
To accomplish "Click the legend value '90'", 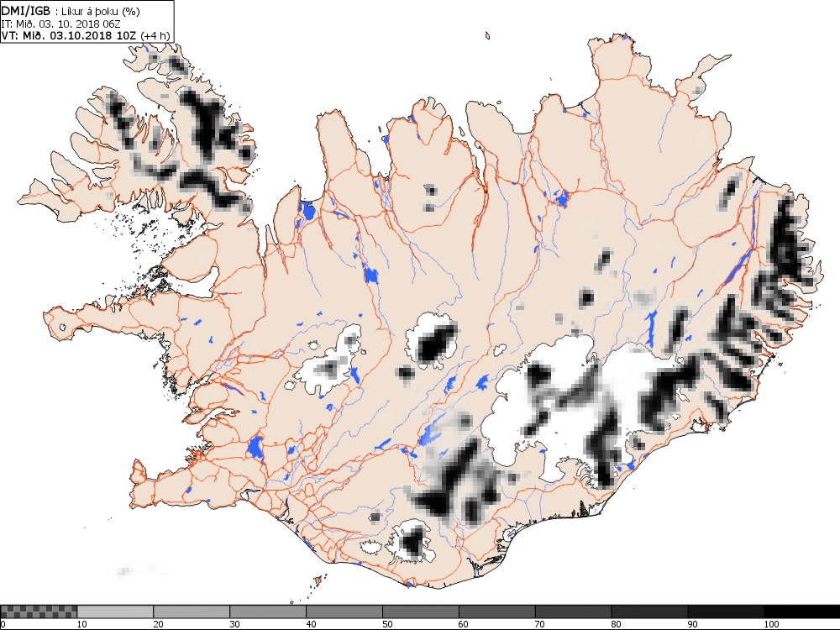I will pos(693,624).
